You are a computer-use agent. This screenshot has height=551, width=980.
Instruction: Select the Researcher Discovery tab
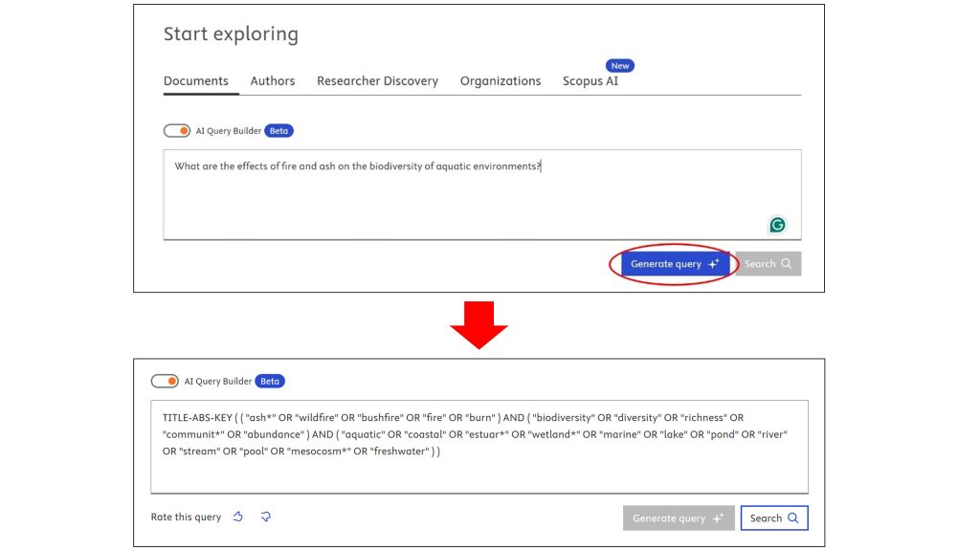point(377,81)
